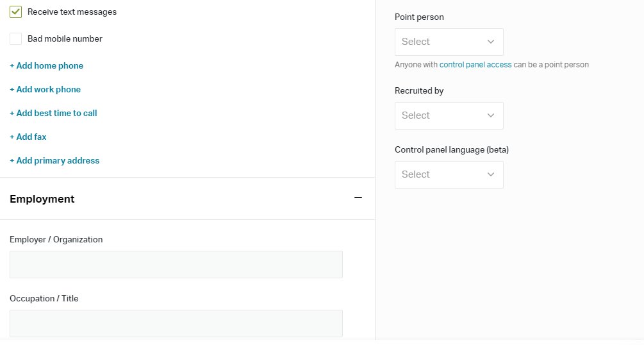Click the Employment section heading
The width and height of the screenshot is (644, 345).
[42, 199]
